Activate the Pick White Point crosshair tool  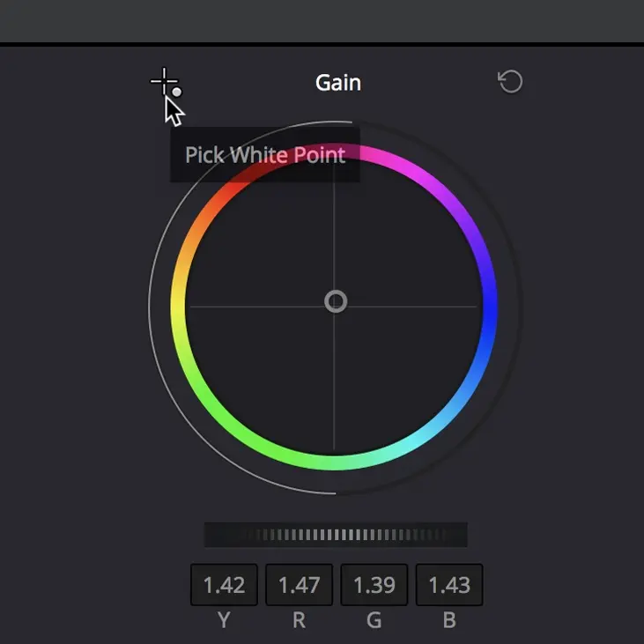tap(166, 82)
